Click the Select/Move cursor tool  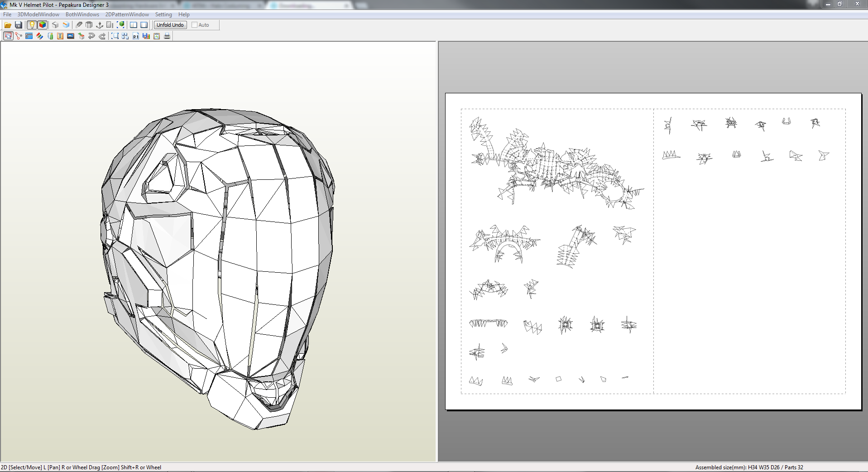(8, 36)
